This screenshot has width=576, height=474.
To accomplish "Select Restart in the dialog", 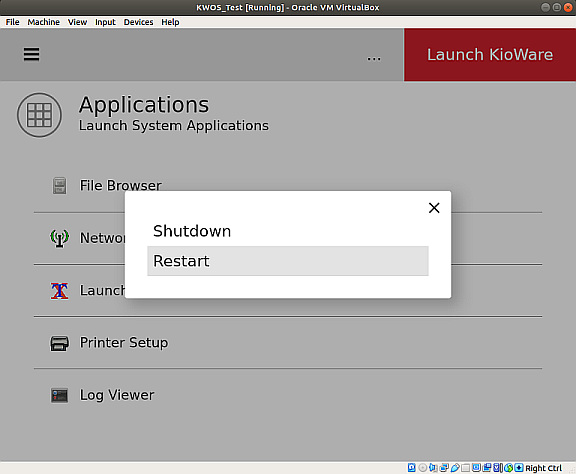I will (x=288, y=261).
